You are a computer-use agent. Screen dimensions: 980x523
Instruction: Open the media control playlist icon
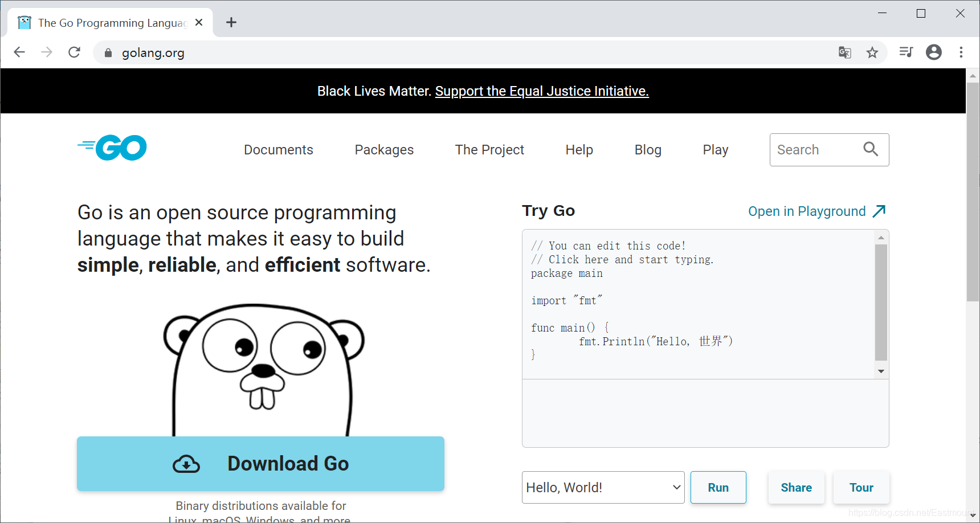(x=906, y=52)
